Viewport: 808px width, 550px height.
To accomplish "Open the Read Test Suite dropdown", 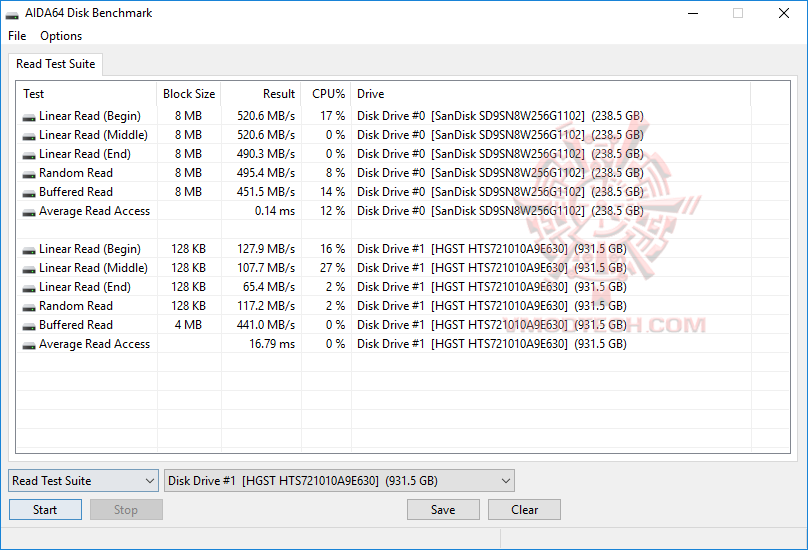I will point(83,480).
